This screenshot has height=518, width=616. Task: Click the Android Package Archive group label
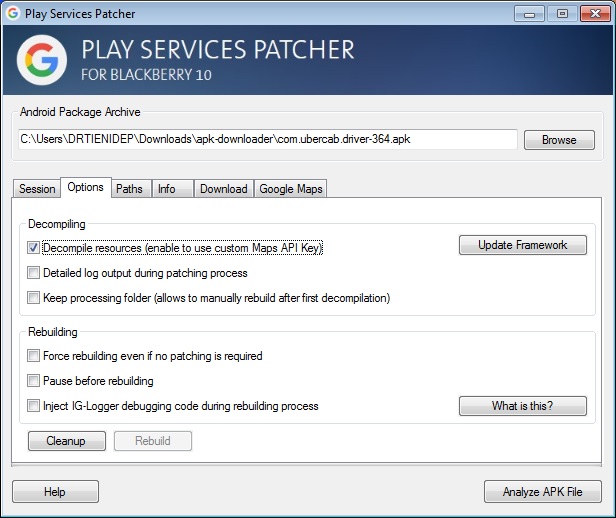click(80, 112)
